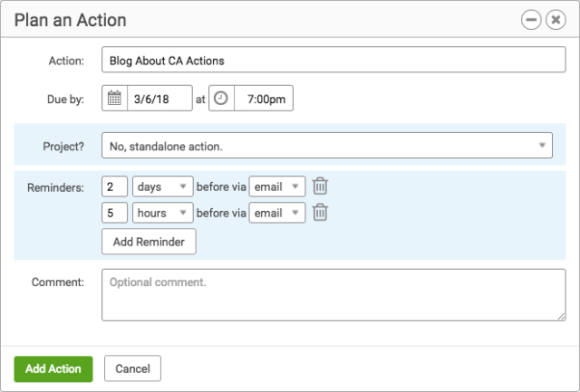Screen dimensions: 580x392
Task: Delete the 2 days reminder with trash icon
Action: pyautogui.click(x=320, y=186)
